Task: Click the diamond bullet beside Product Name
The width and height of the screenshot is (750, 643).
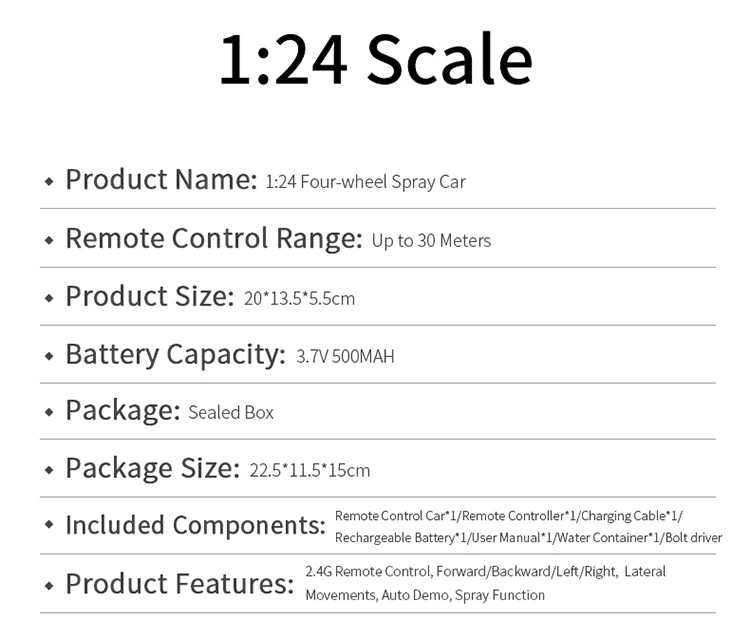Action: pyautogui.click(x=48, y=182)
